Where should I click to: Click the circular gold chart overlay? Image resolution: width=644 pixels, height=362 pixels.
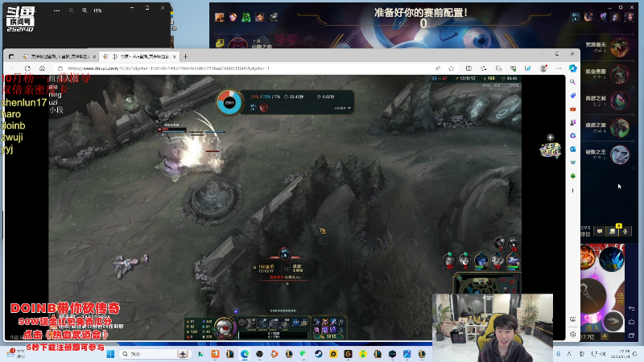[229, 102]
